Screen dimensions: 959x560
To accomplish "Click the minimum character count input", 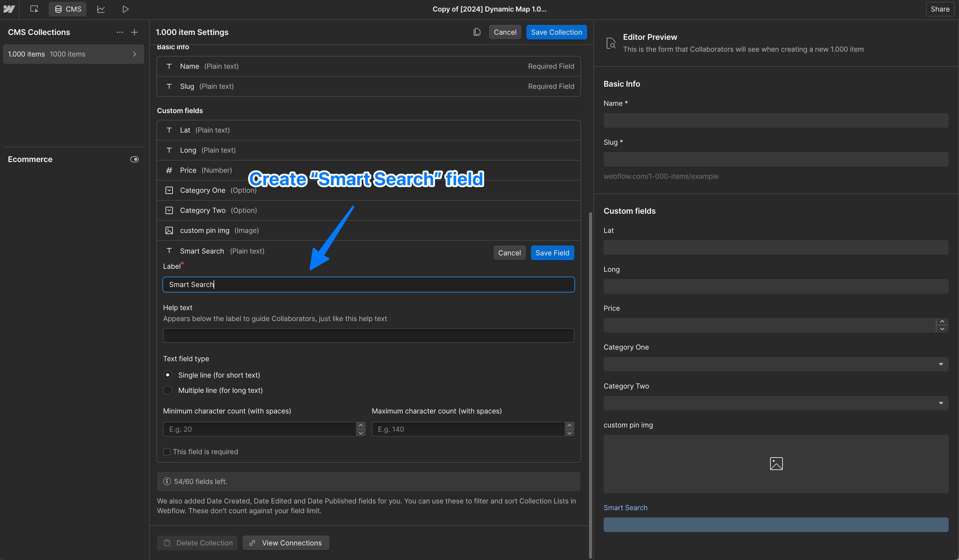I will [x=260, y=429].
